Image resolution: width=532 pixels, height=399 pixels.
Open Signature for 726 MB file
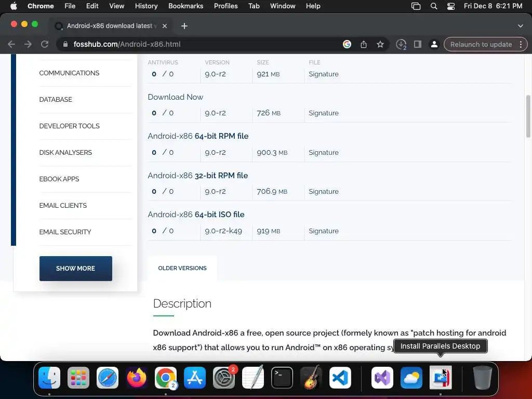pos(323,113)
